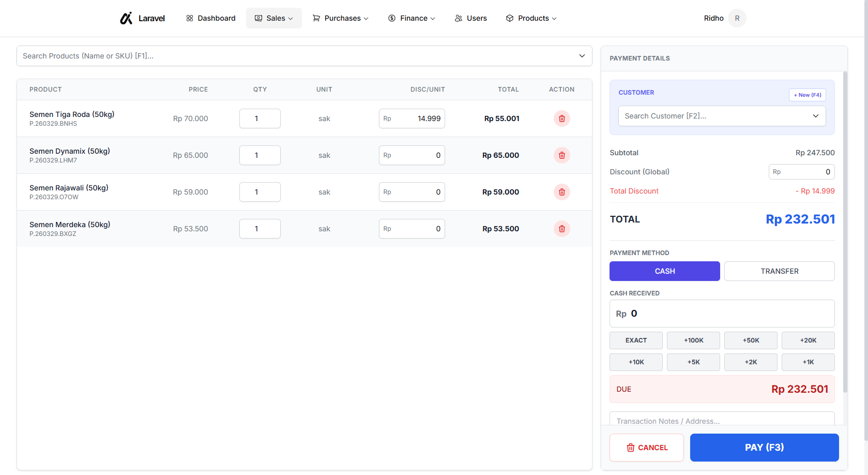
Task: Select the Semen Merdeka (50kg) product name
Action: pos(70,225)
